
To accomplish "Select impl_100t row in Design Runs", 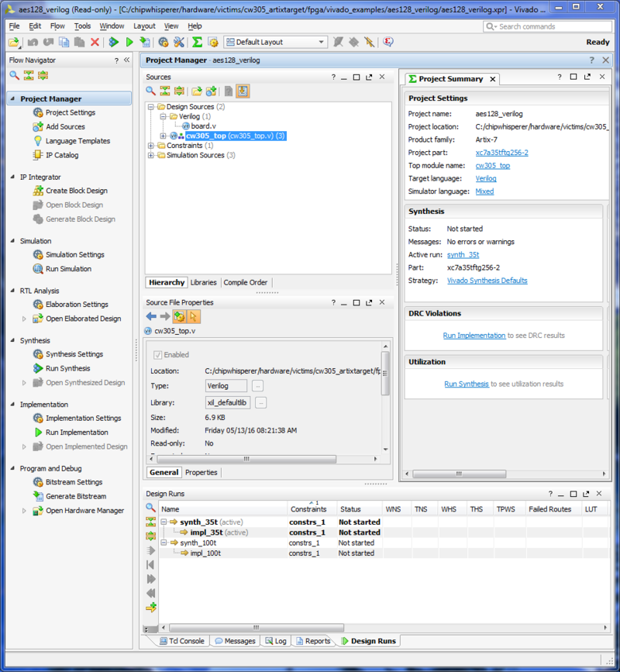I will [x=384, y=553].
